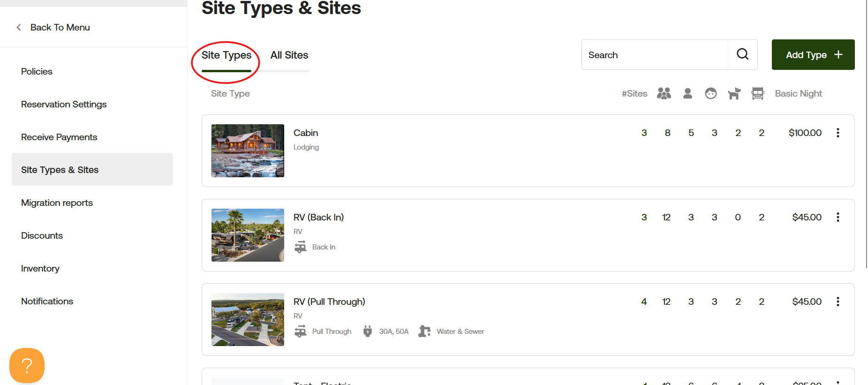Click the Pull Through amenity label

pos(332,331)
